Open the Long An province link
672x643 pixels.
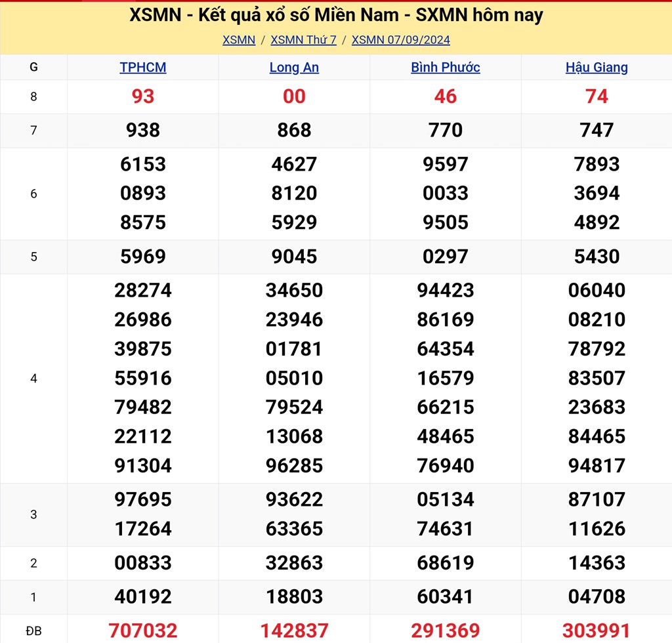(294, 68)
